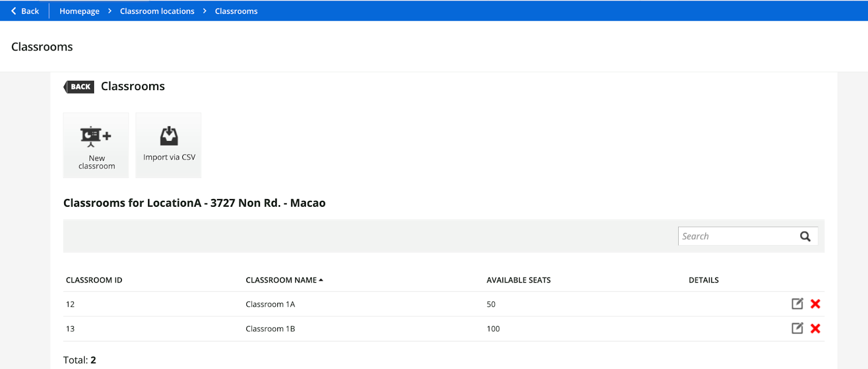Select the Classroom 1A name cell
Viewport: 868px width, 369px height.
pyautogui.click(x=270, y=304)
